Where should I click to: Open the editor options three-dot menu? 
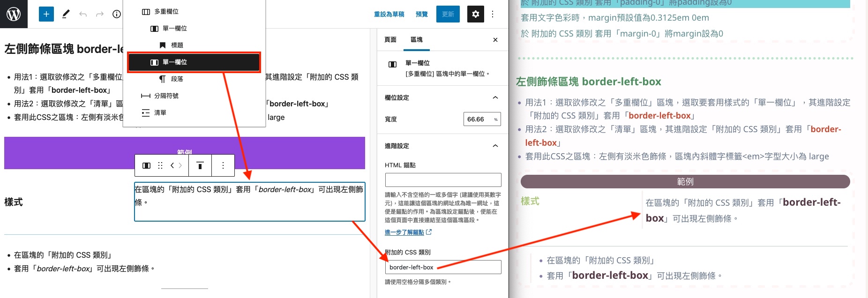(493, 14)
